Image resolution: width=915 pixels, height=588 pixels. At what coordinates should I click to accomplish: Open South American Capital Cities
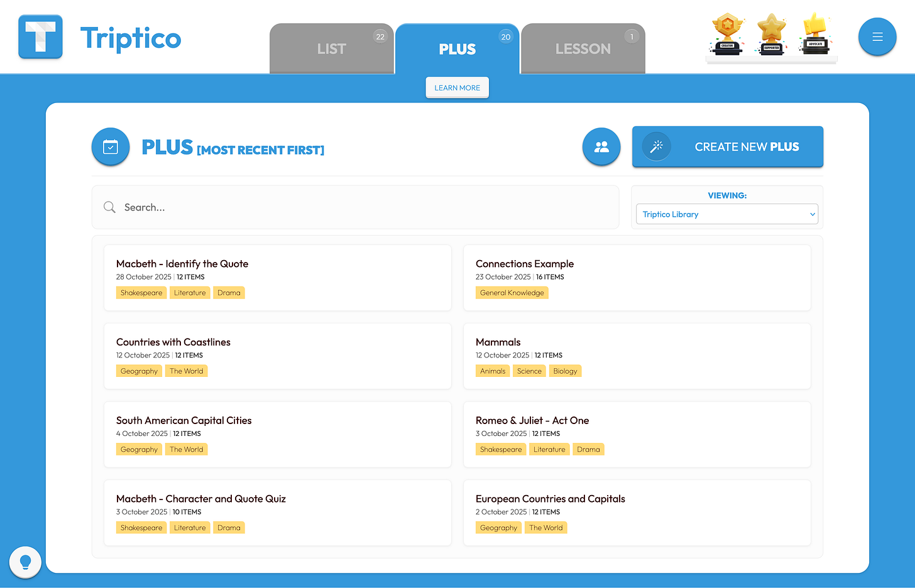(x=278, y=435)
